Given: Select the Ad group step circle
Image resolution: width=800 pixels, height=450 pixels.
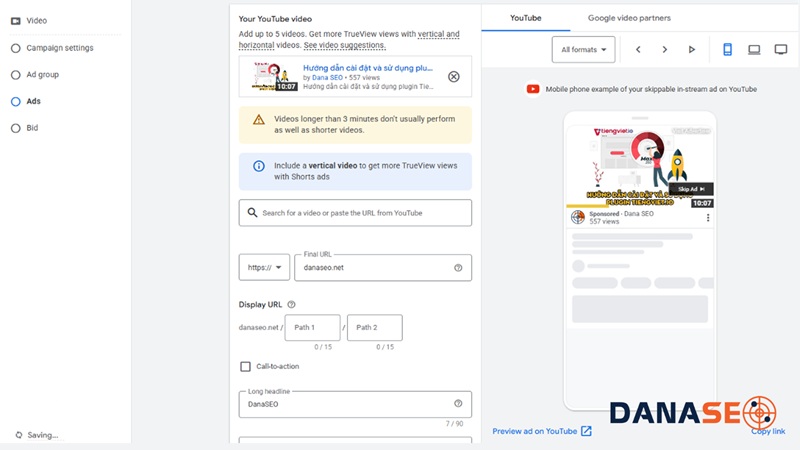Looking at the screenshot, I should (16, 75).
